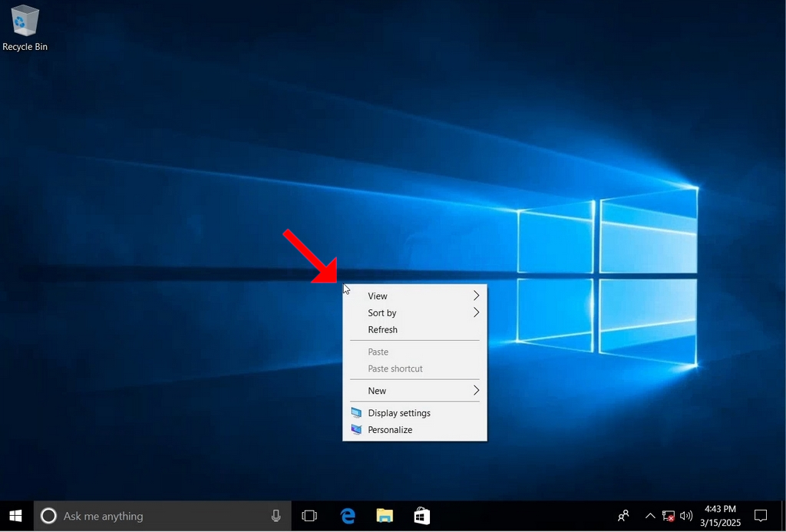Click the Show desktop sliver at the taskbar edge
786x532 pixels.
pos(784,516)
